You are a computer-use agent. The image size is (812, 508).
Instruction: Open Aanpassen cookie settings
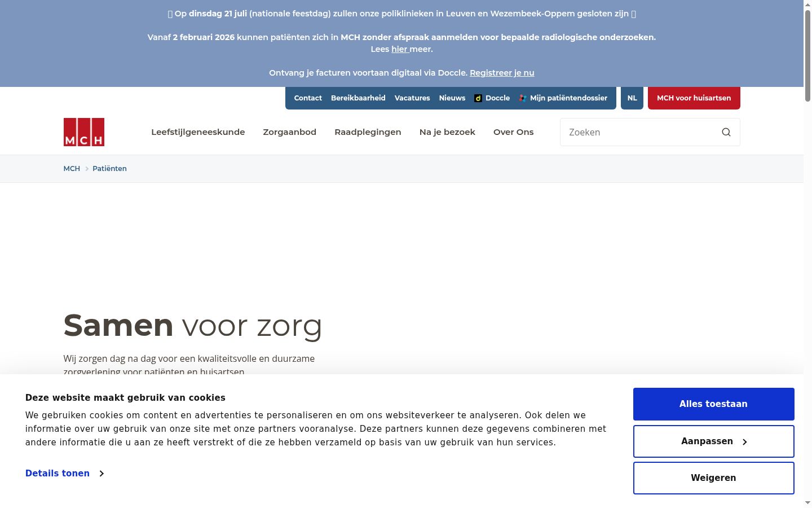pos(714,441)
